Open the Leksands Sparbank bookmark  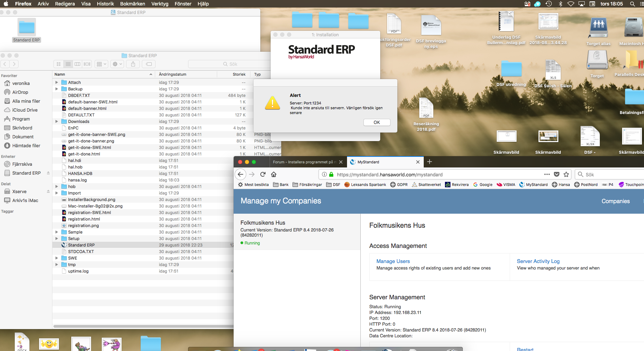tap(365, 185)
